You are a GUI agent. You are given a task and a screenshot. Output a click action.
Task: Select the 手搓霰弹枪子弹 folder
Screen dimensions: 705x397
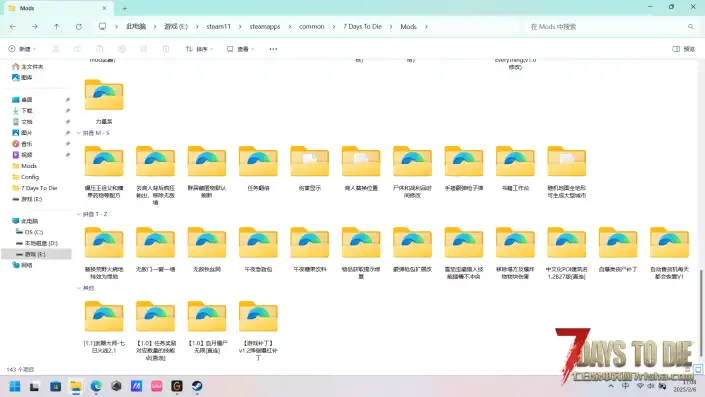(x=464, y=169)
